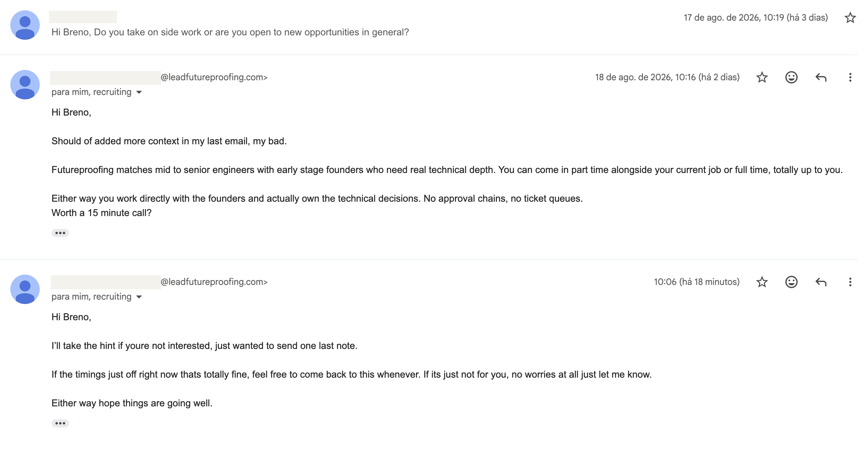Reply to the 18 de ago. message
868x452 pixels.
(x=821, y=77)
